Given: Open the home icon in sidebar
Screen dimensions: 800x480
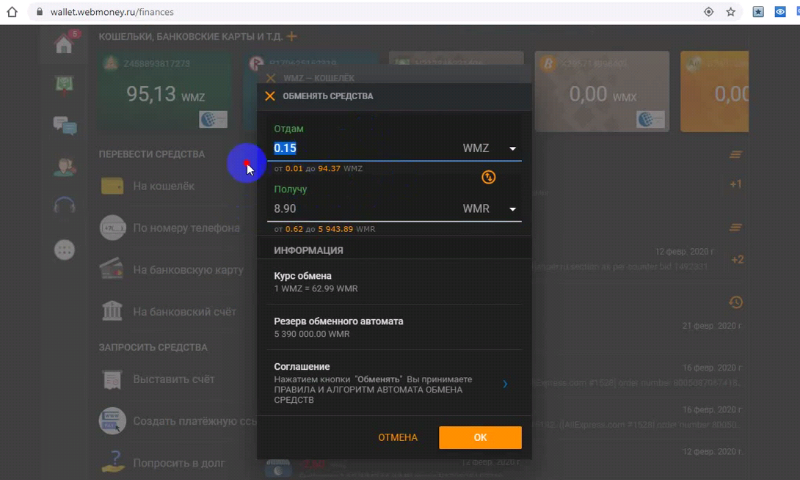Looking at the screenshot, I should [65, 44].
